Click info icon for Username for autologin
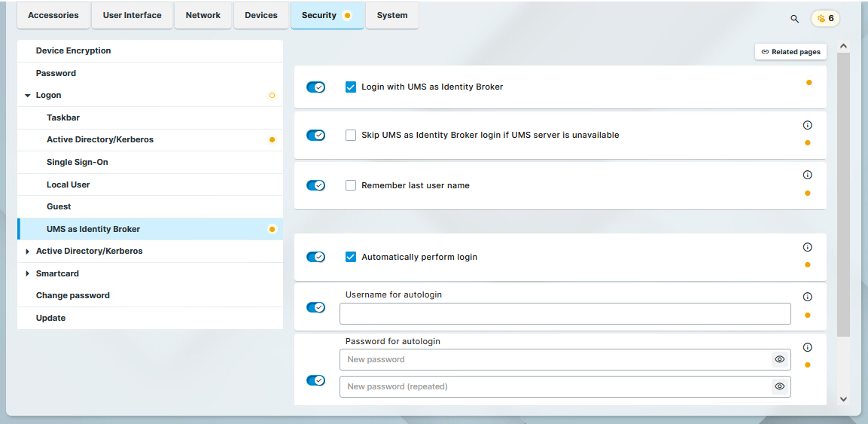This screenshot has height=424, width=868. click(x=808, y=297)
